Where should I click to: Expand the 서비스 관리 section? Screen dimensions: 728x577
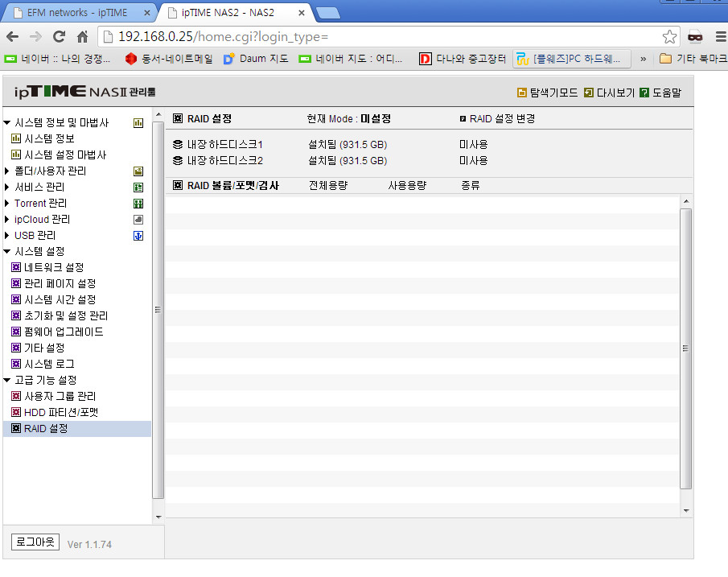point(7,188)
